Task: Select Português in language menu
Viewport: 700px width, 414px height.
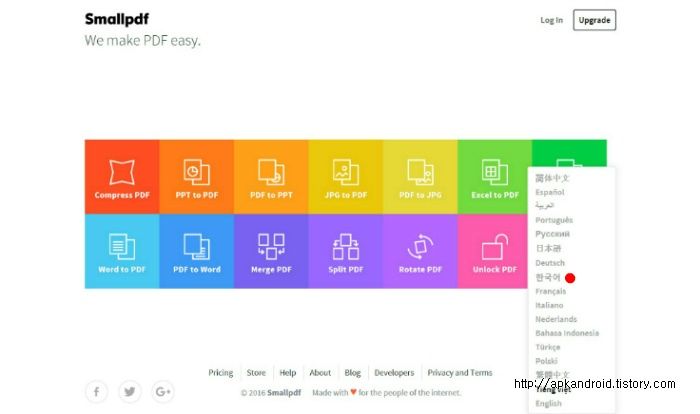Action: tap(554, 220)
